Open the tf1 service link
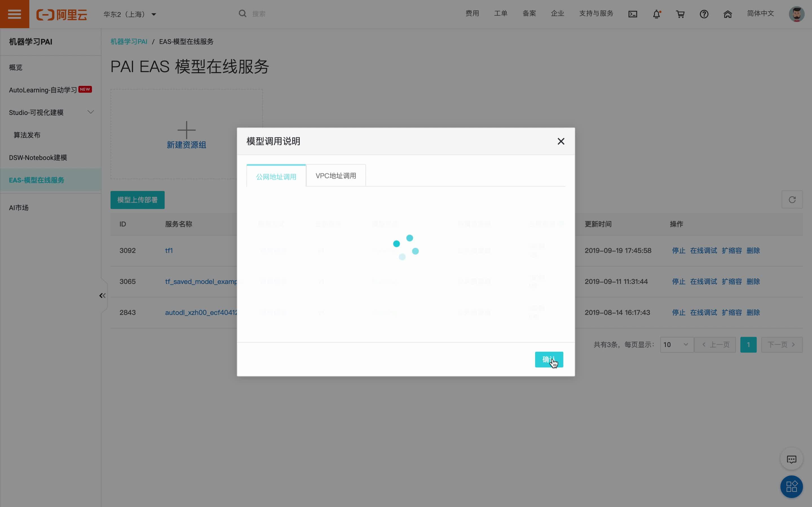 [169, 250]
